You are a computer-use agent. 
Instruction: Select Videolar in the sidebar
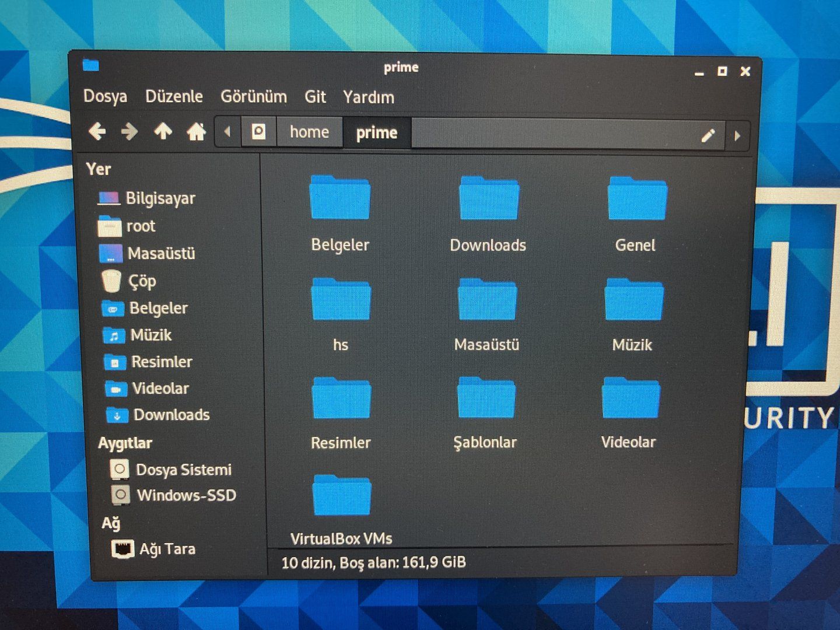(x=161, y=388)
